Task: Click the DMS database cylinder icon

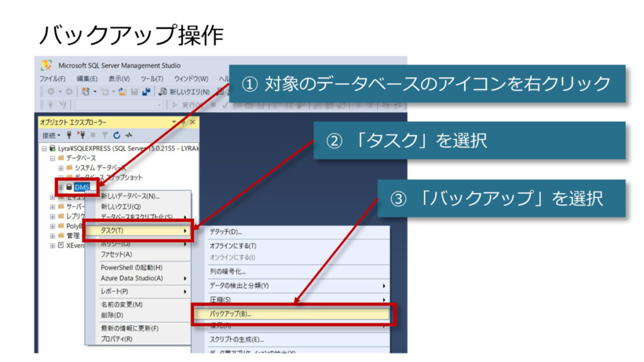Action: coord(69,187)
